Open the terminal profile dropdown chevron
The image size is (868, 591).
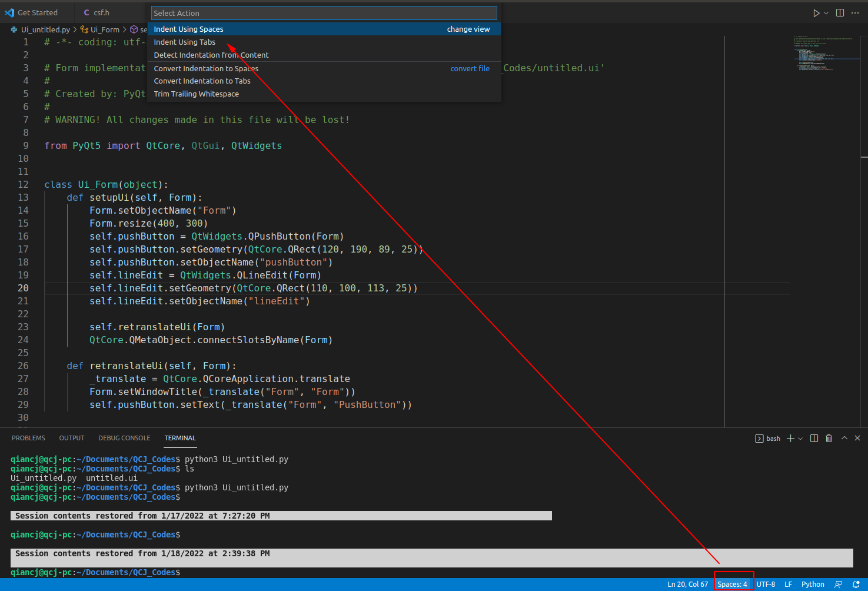coord(800,438)
